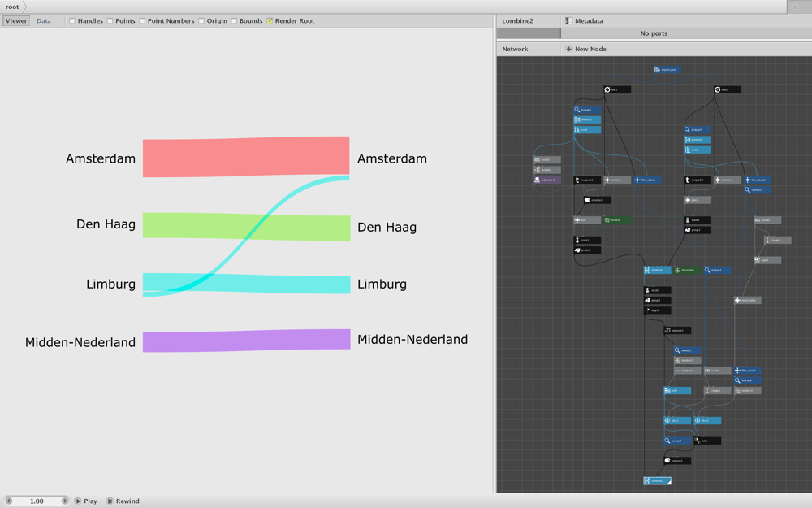812x508 pixels.
Task: Select the align1 node
Action: [657, 310]
